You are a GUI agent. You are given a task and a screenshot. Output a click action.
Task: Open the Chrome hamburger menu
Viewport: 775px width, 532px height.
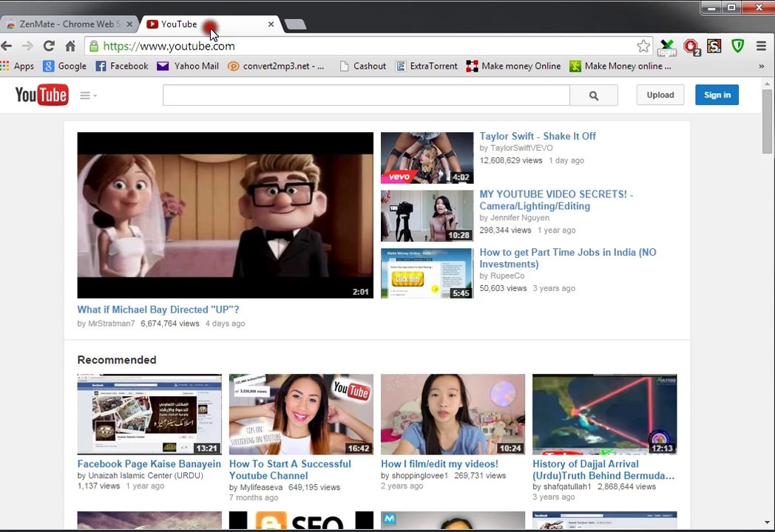761,47
